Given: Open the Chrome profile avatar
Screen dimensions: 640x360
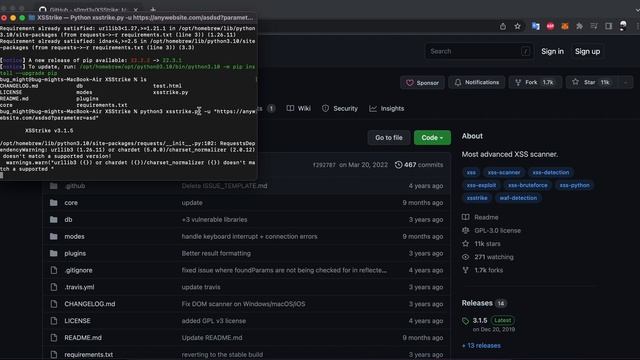Looking at the screenshot, I should point(623,26).
